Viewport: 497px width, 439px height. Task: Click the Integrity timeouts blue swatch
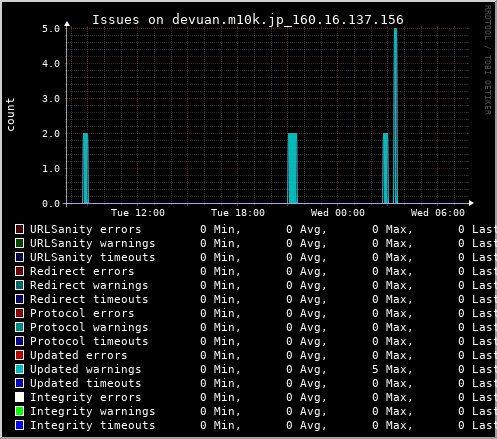point(19,425)
